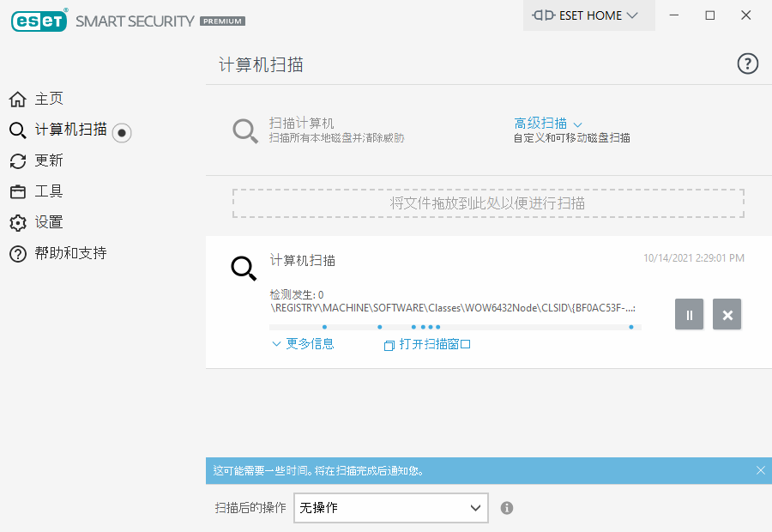This screenshot has height=532, width=772.
Task: Pause the running computer scan
Action: [689, 314]
